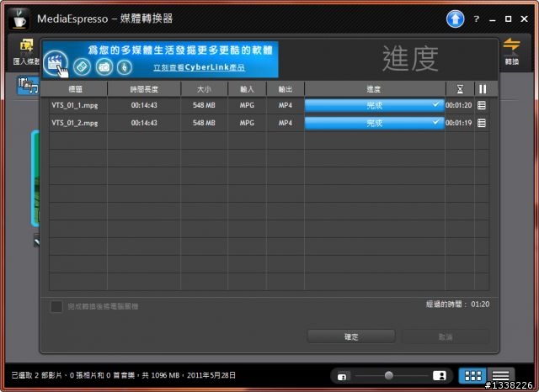
Task: Click the small thumbnail icon left of slider
Action: tap(342, 377)
